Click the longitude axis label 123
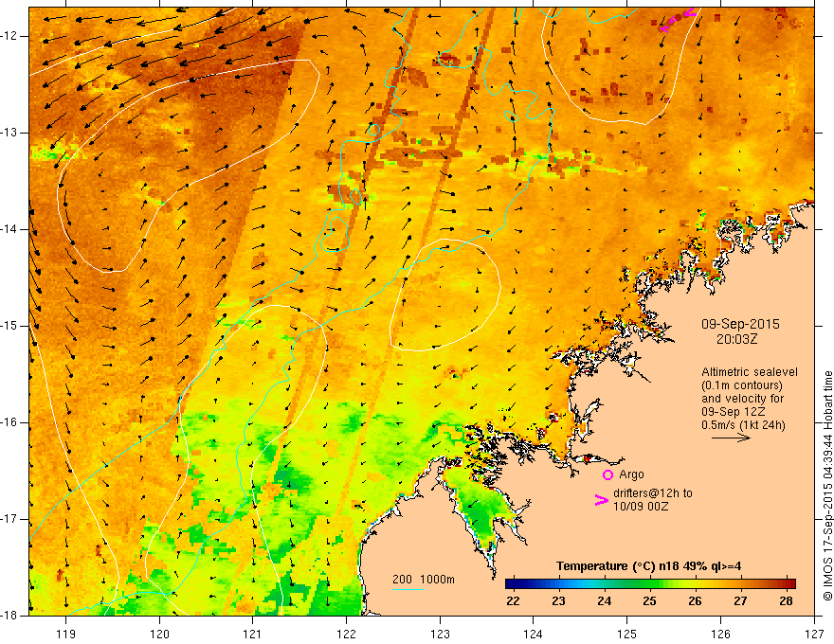834x644 pixels. click(x=440, y=634)
